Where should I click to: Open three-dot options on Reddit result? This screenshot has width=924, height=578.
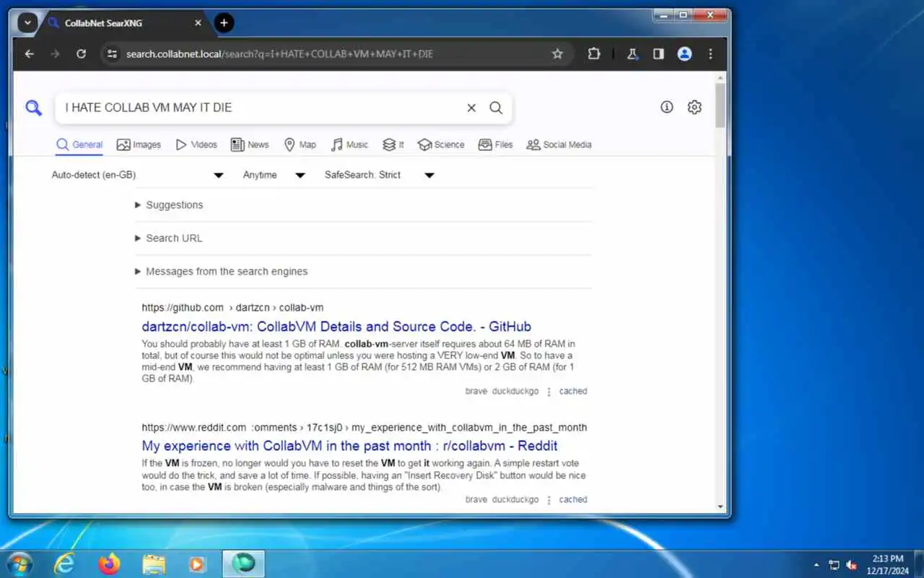[549, 500]
